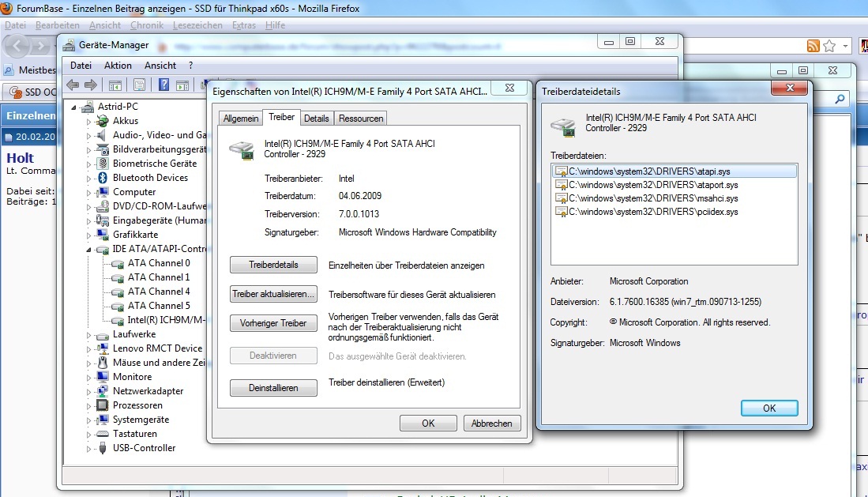Toggle the action pane toolbar icon

point(182,85)
